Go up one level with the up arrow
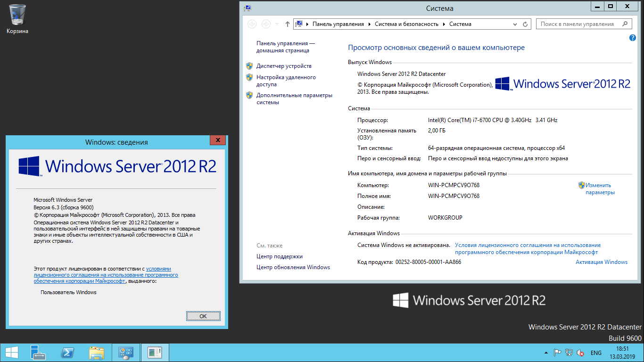The image size is (644, 362). pyautogui.click(x=287, y=24)
